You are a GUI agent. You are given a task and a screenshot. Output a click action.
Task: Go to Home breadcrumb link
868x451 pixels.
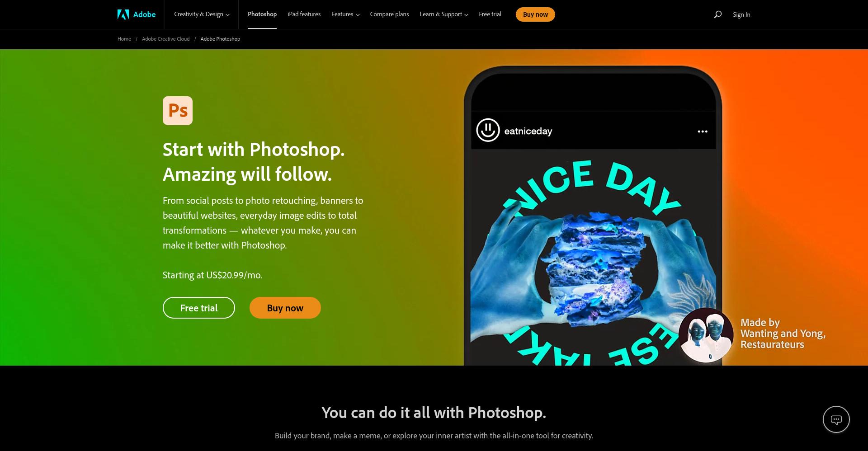click(x=124, y=39)
